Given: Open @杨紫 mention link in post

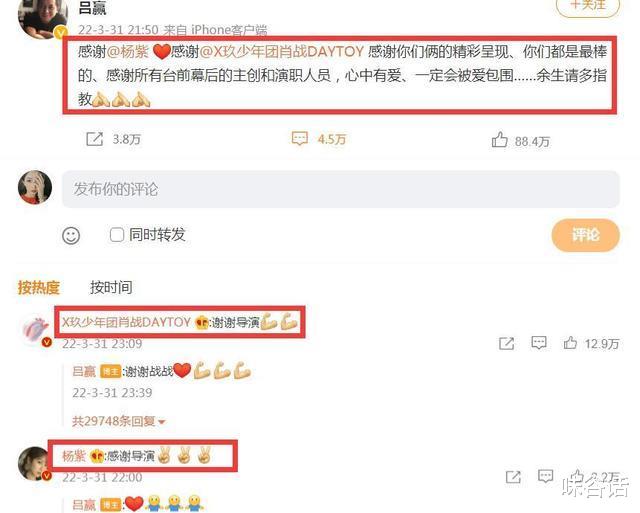Looking at the screenshot, I should [128, 52].
